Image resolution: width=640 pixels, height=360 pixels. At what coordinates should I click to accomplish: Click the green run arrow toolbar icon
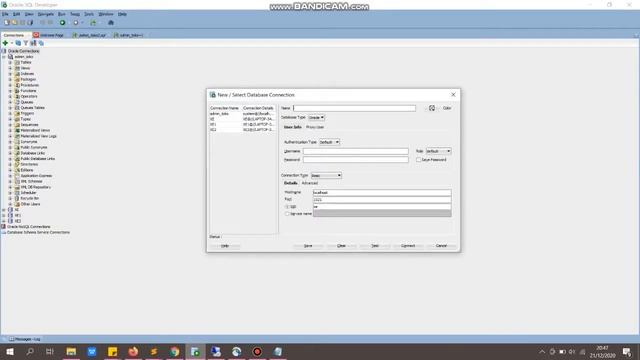(62, 22)
